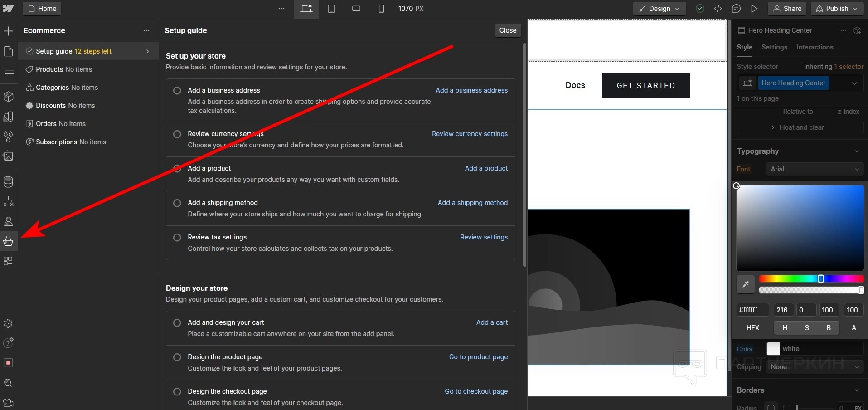Open the Font dropdown showing Arial
Image resolution: width=868 pixels, height=410 pixels.
(x=814, y=169)
